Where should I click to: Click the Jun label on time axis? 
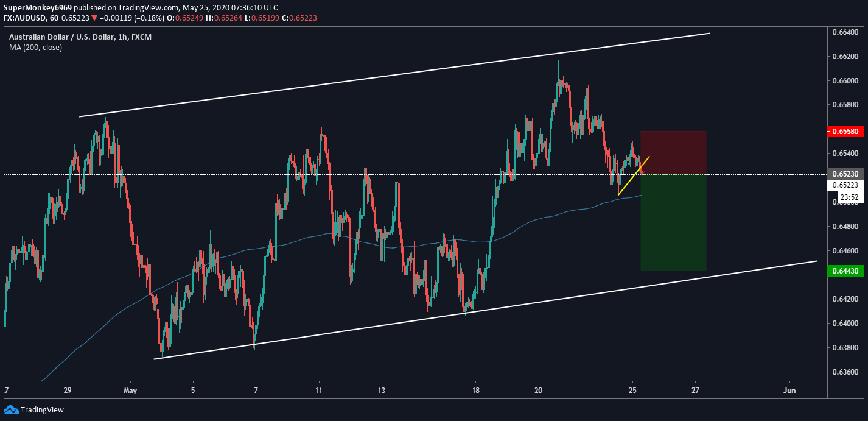[789, 390]
